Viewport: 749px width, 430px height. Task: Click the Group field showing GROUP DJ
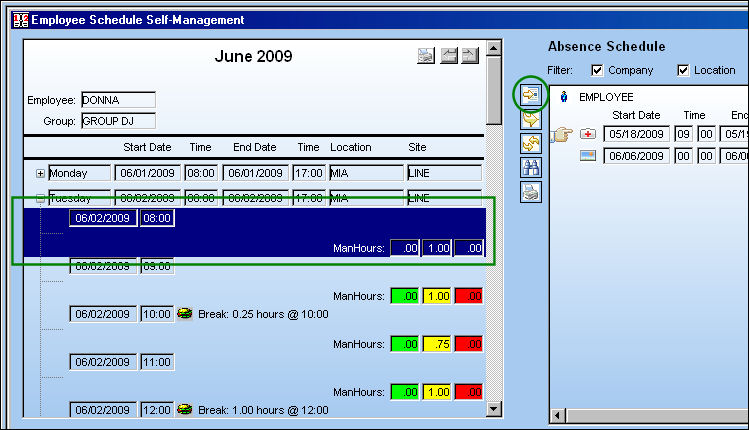pyautogui.click(x=118, y=121)
